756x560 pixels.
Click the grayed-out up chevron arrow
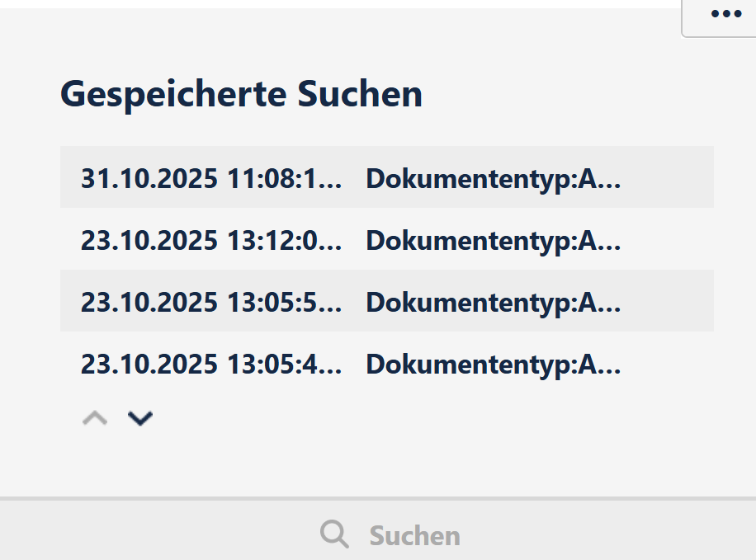pyautogui.click(x=94, y=418)
